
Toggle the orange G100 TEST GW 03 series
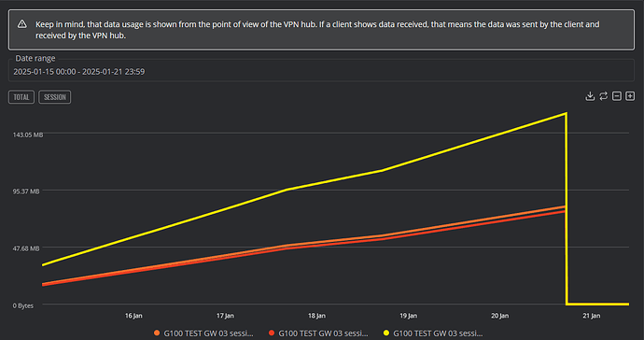(x=208, y=333)
